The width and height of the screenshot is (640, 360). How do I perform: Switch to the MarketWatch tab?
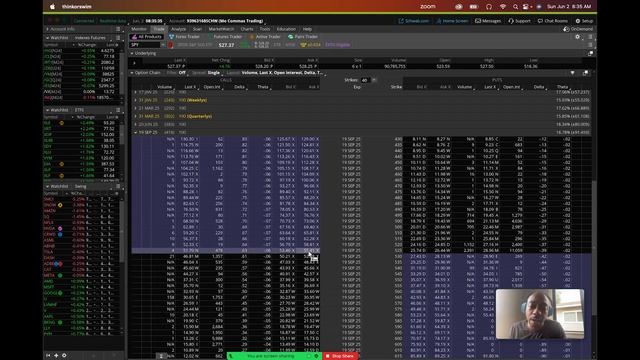tap(221, 29)
